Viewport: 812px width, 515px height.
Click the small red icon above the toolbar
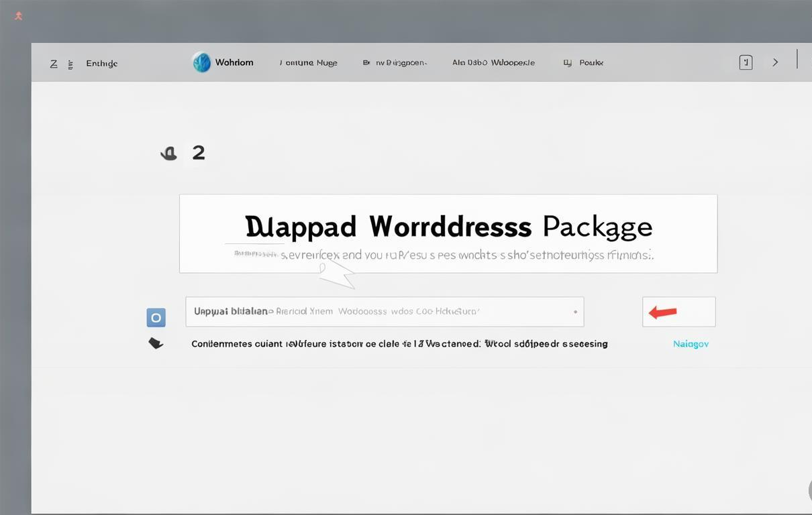18,16
